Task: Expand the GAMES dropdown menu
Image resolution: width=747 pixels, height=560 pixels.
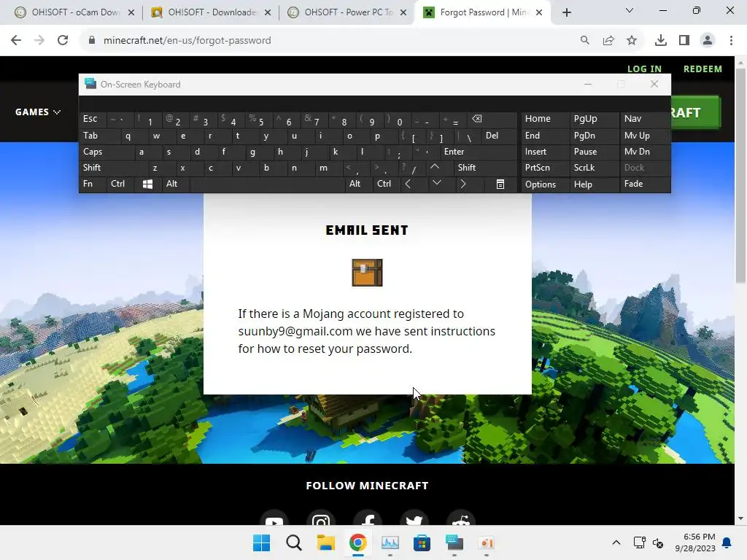Action: (x=38, y=112)
